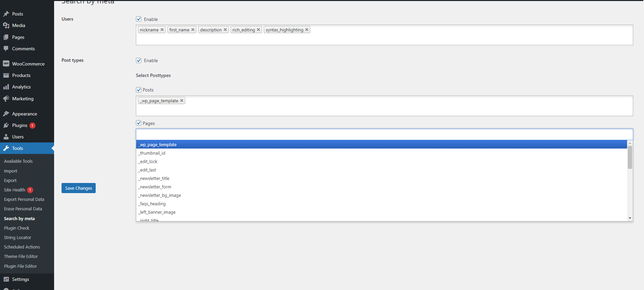Uncheck Enable for Users meta search
The width and height of the screenshot is (644, 290).
tap(139, 19)
